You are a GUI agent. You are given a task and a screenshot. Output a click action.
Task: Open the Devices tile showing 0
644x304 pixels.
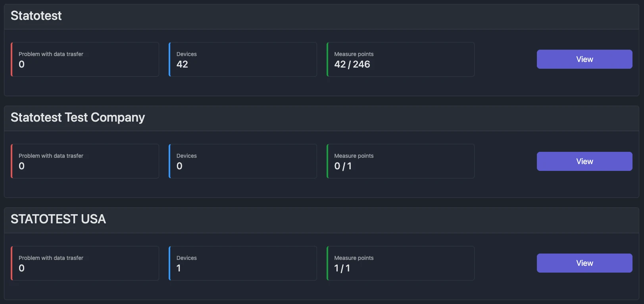point(242,161)
